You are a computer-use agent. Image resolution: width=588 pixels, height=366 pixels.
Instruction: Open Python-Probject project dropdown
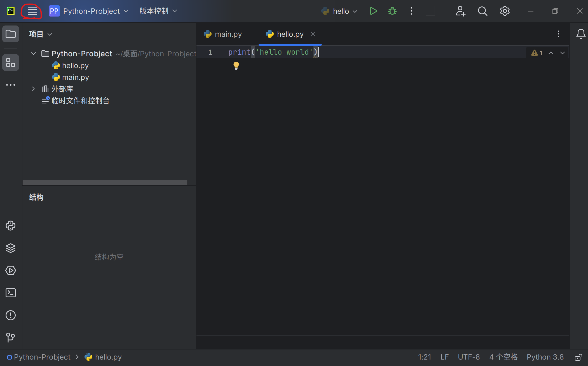pyautogui.click(x=88, y=11)
